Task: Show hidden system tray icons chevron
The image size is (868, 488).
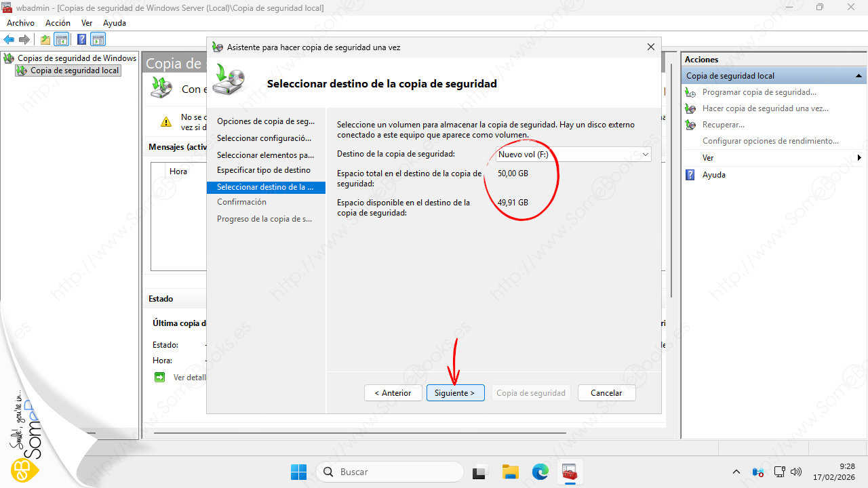Action: [x=736, y=472]
